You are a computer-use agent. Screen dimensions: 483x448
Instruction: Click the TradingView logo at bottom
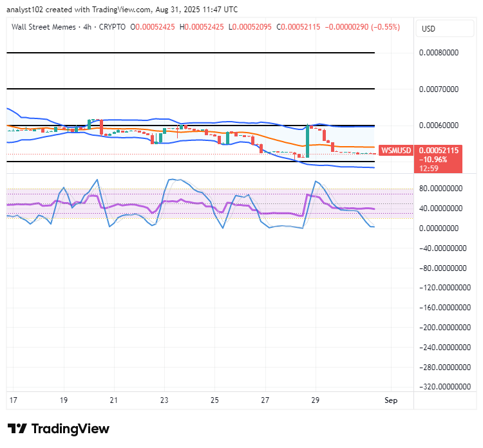pos(59,428)
